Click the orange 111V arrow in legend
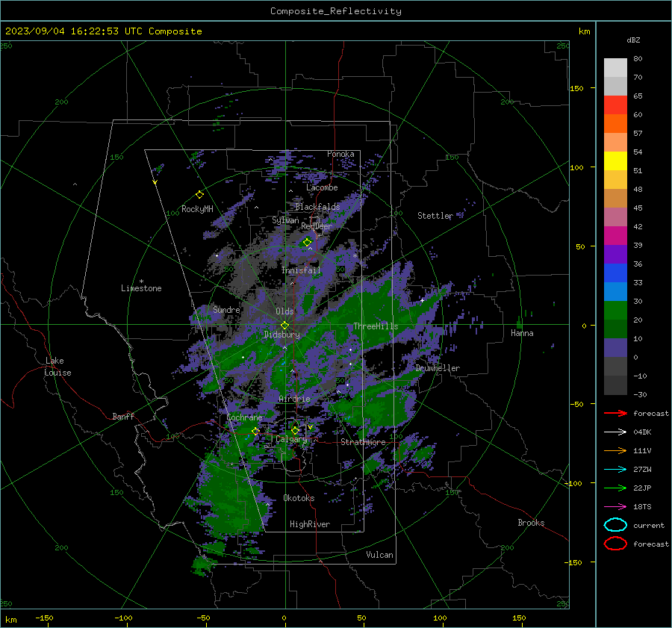Screen dimensions: 672x628 pyautogui.click(x=615, y=450)
